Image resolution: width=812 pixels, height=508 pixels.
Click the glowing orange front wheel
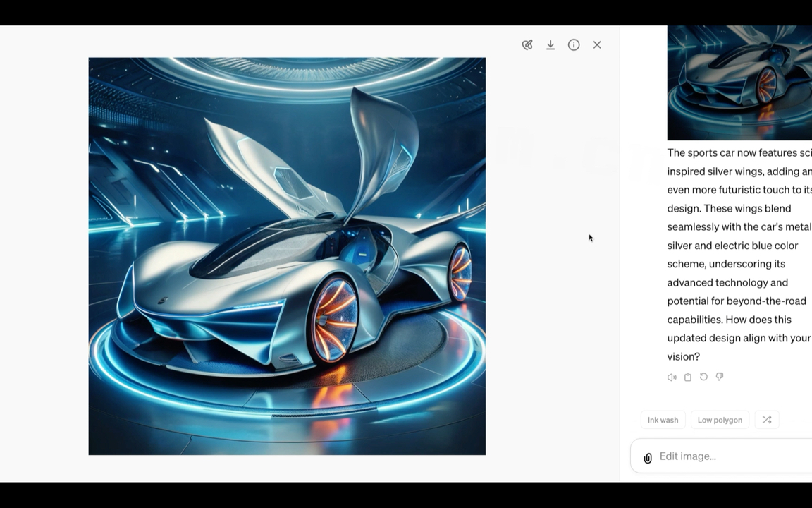[335, 320]
